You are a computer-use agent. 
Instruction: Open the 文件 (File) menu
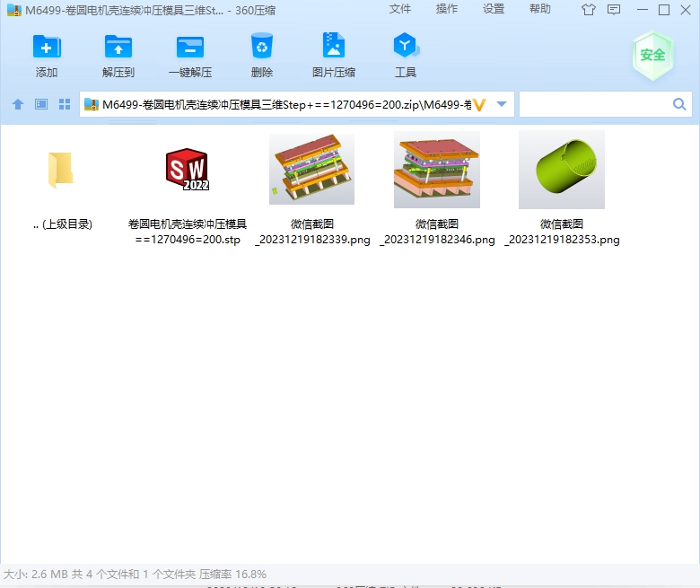click(400, 9)
